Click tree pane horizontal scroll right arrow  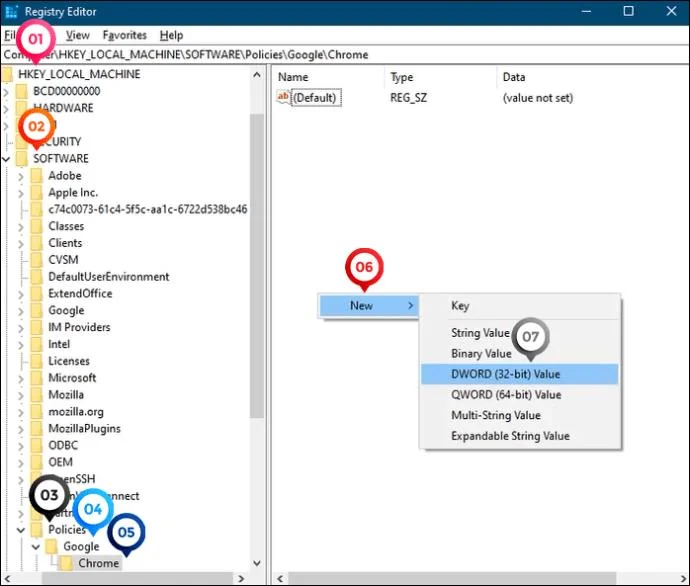pos(241,579)
